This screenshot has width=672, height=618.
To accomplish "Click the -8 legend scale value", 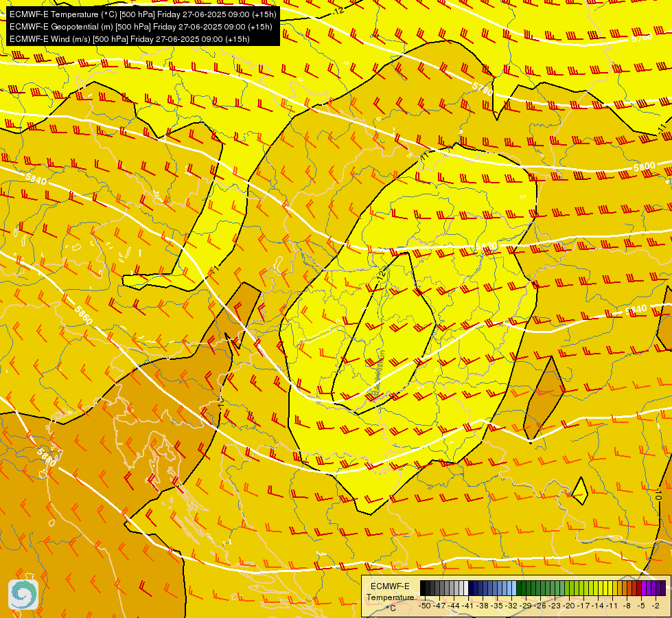I will tap(627, 606).
